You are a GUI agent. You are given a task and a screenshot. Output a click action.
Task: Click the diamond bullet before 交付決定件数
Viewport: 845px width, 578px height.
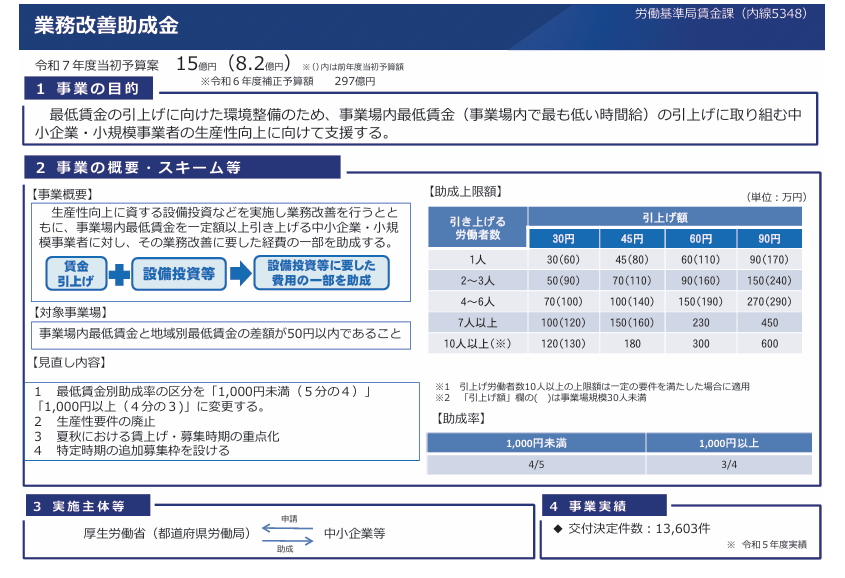558,528
